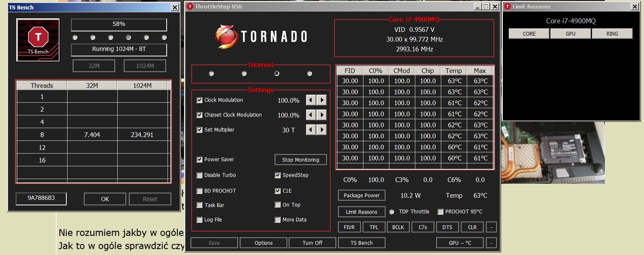Click CLR to reset max temps

[x=472, y=227]
